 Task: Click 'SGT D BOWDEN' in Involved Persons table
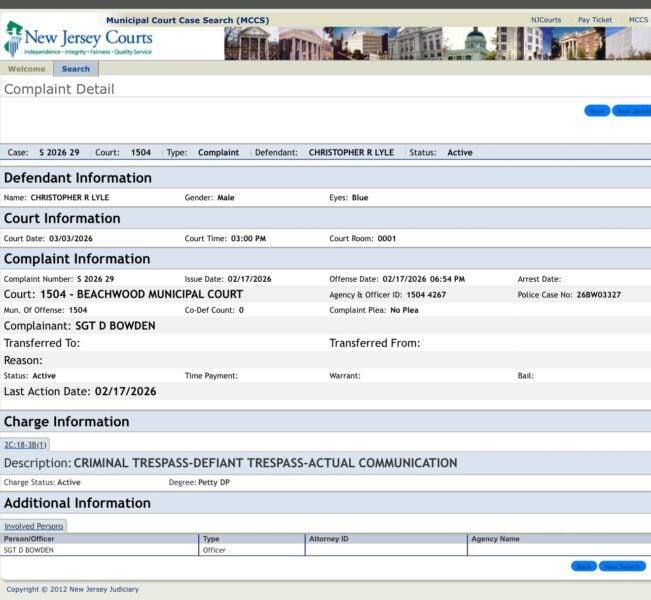29,550
